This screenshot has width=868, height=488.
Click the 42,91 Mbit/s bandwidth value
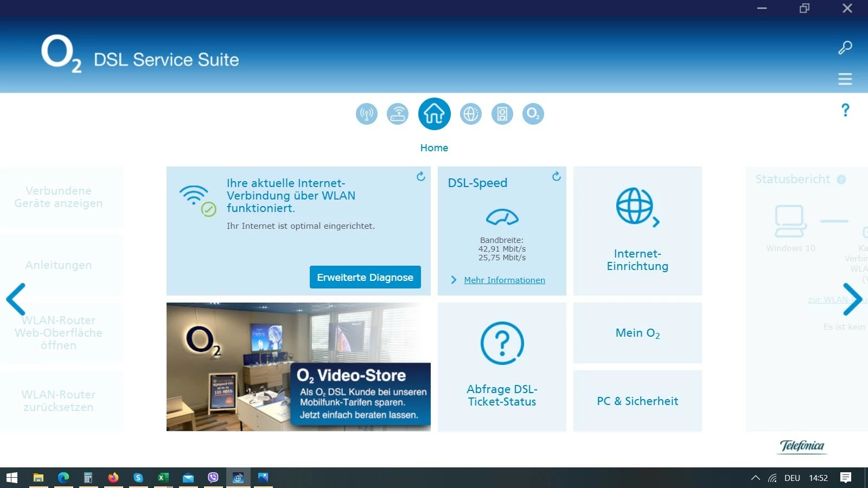click(502, 249)
